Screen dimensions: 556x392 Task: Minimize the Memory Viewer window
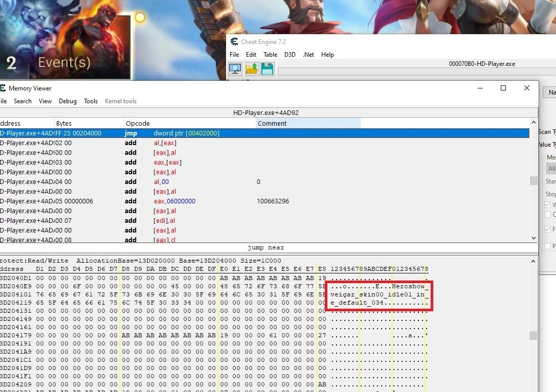pos(480,88)
